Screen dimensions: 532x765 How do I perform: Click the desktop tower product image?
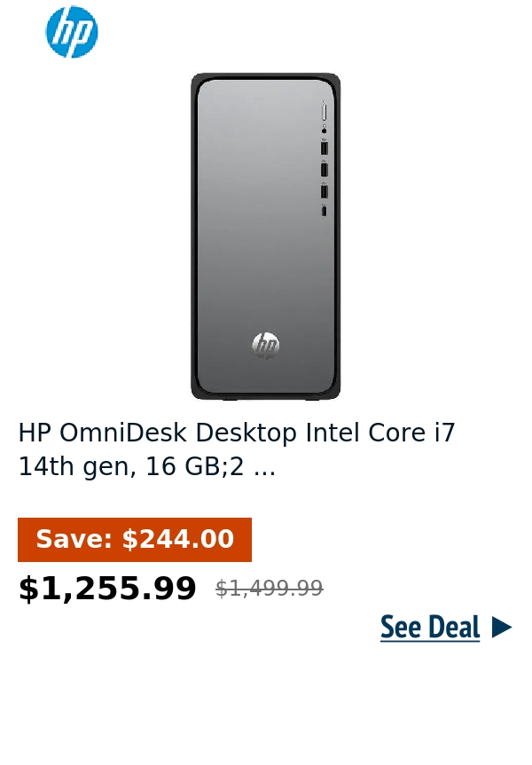click(x=265, y=235)
